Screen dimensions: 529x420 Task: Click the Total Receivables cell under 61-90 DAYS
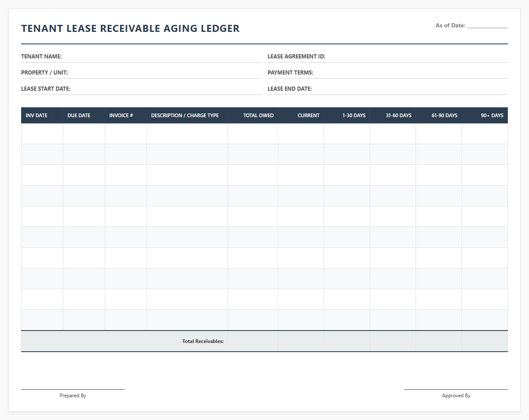point(439,341)
